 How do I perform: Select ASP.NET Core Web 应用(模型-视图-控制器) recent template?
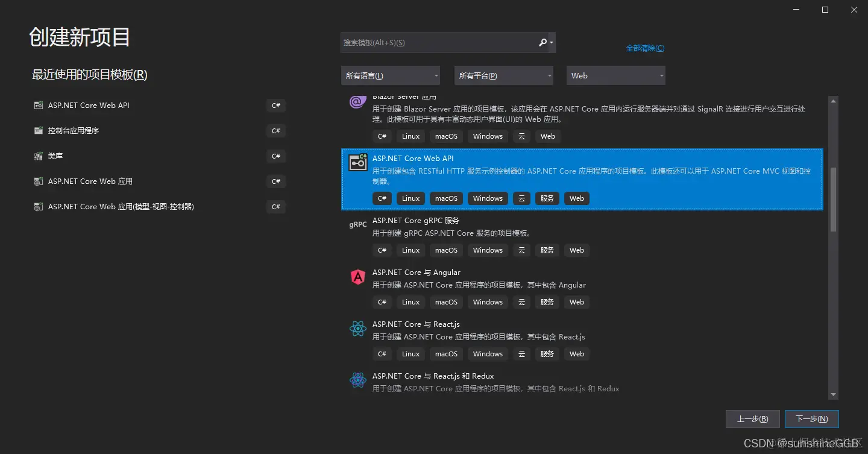tap(159, 207)
